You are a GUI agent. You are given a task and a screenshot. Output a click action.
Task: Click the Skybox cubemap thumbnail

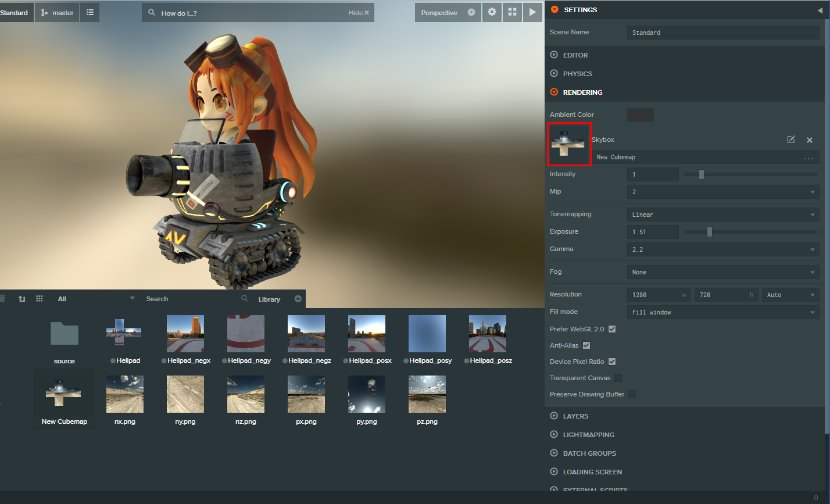coord(569,144)
